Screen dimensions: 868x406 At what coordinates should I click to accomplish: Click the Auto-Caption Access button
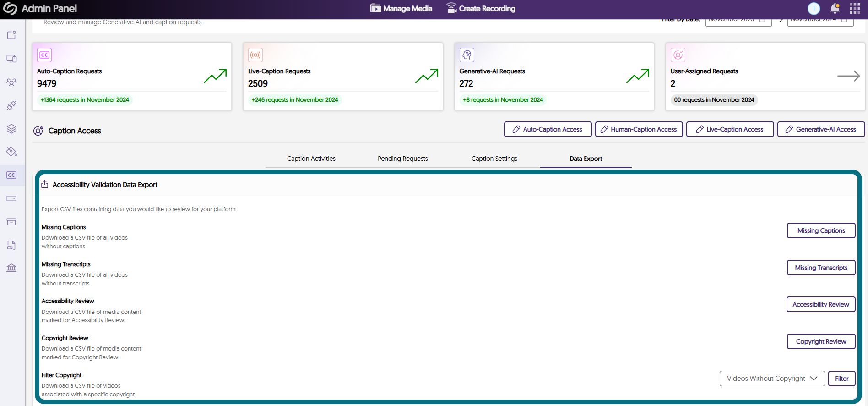tap(548, 129)
